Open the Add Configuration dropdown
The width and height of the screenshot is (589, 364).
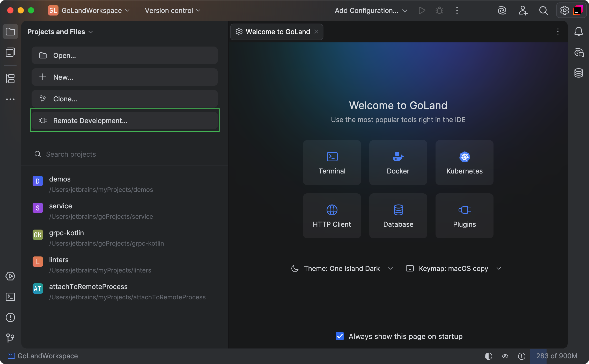tap(371, 10)
